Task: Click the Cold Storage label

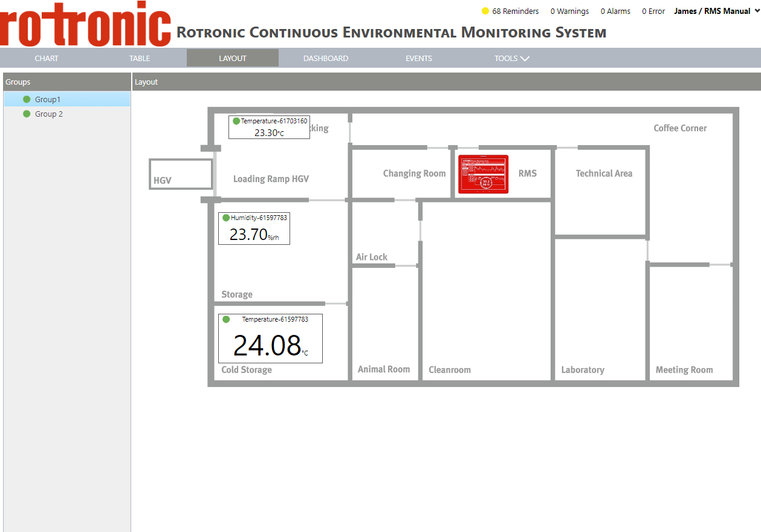Action: click(x=247, y=370)
